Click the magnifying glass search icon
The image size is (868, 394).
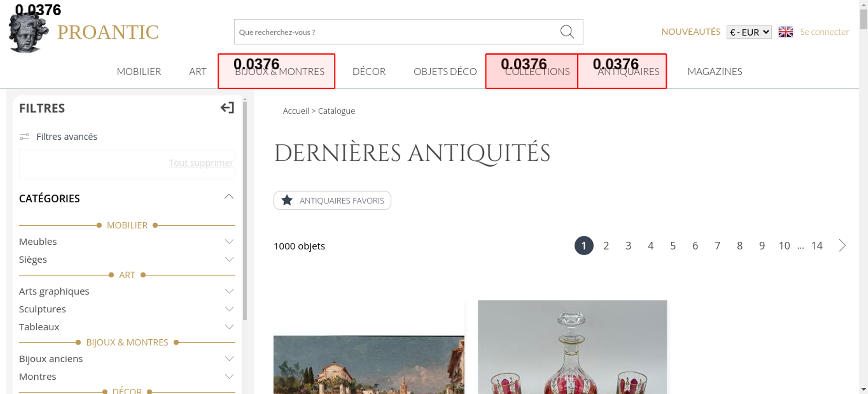[x=567, y=32]
